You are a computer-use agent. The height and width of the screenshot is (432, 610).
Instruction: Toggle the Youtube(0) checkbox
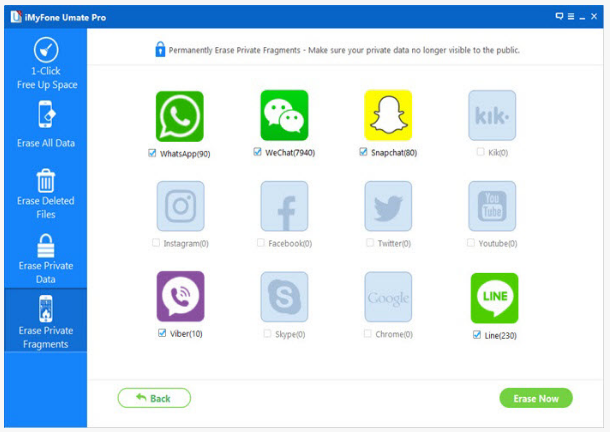pyautogui.click(x=471, y=242)
